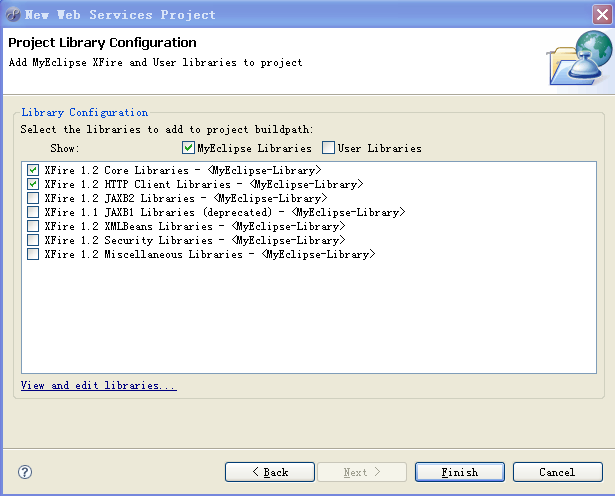Open the context help question mark icon

point(25,472)
